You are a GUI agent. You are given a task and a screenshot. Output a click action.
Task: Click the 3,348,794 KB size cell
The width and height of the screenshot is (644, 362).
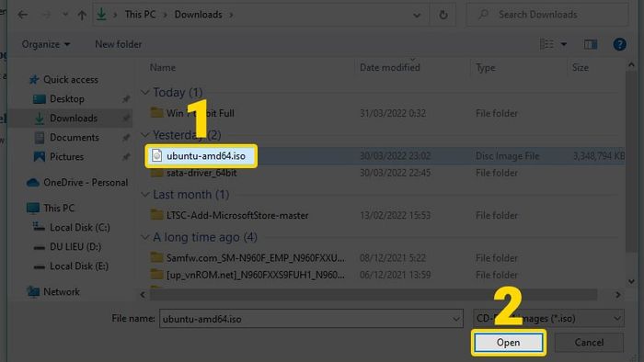599,156
